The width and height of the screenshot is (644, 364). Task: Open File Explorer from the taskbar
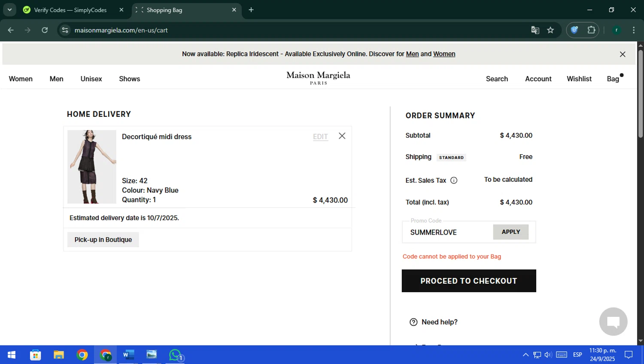pyautogui.click(x=59, y=355)
